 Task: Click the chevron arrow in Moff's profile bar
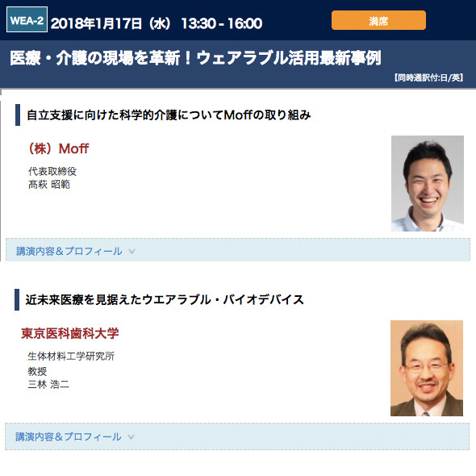pyautogui.click(x=132, y=252)
